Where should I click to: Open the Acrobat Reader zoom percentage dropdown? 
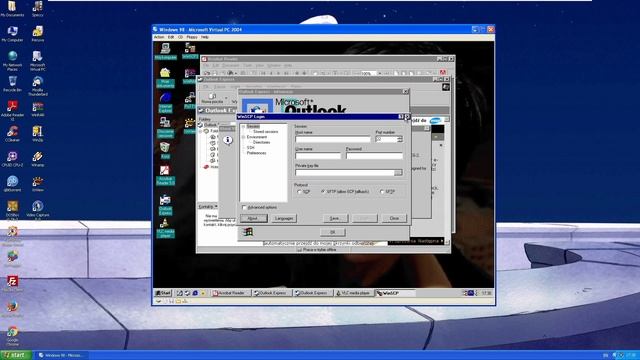[380, 73]
